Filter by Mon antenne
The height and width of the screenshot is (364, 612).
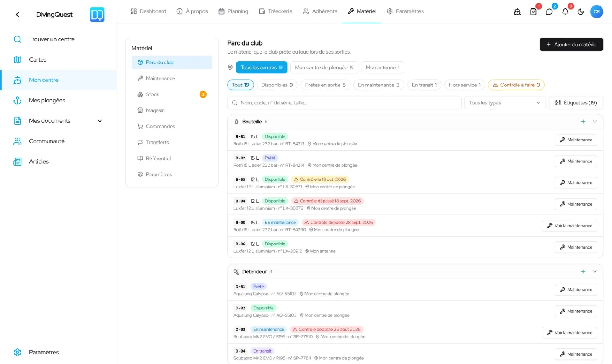pyautogui.click(x=382, y=67)
